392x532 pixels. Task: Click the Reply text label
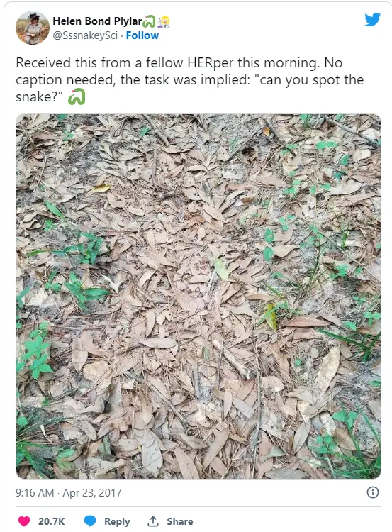[117, 521]
